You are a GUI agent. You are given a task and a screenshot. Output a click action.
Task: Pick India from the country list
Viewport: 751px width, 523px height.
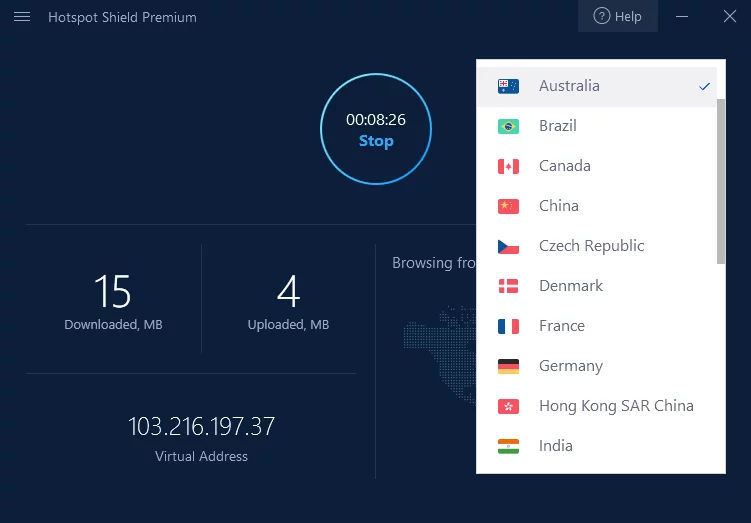click(x=596, y=446)
